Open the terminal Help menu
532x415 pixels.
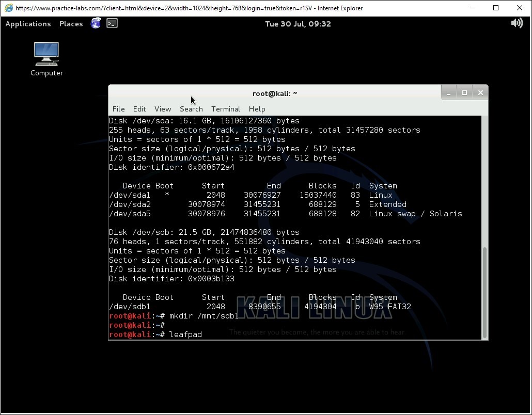257,109
